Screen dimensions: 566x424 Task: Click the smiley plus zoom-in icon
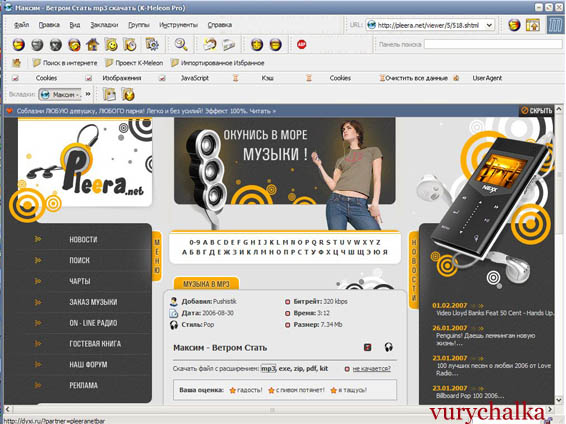(x=257, y=45)
